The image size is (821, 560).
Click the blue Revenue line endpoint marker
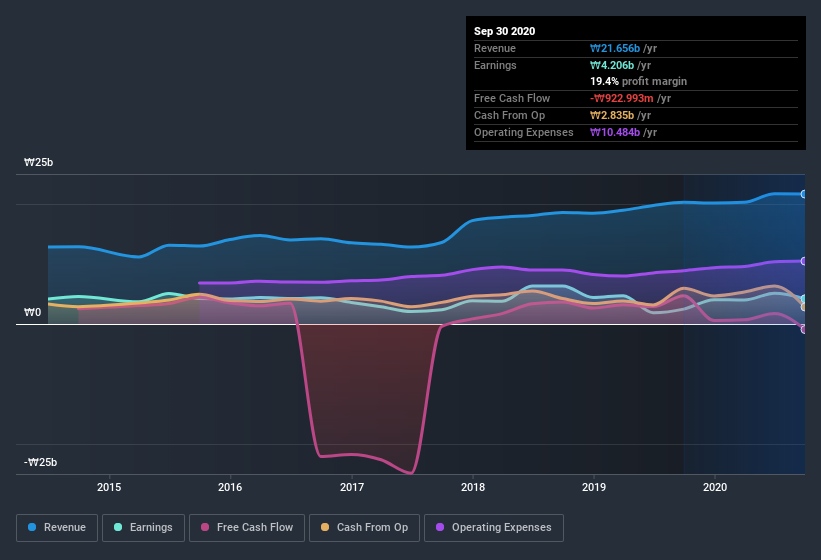point(804,194)
